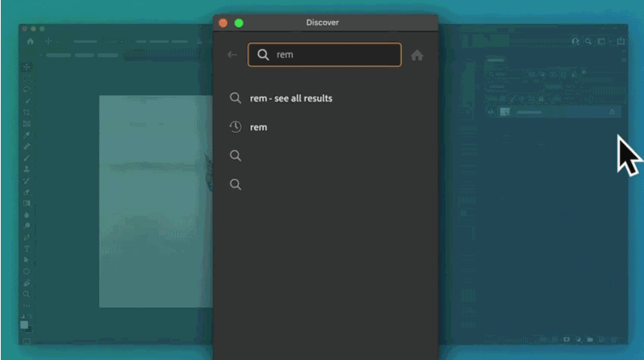Click the search icon in Photoshop top-right bar

click(588, 41)
